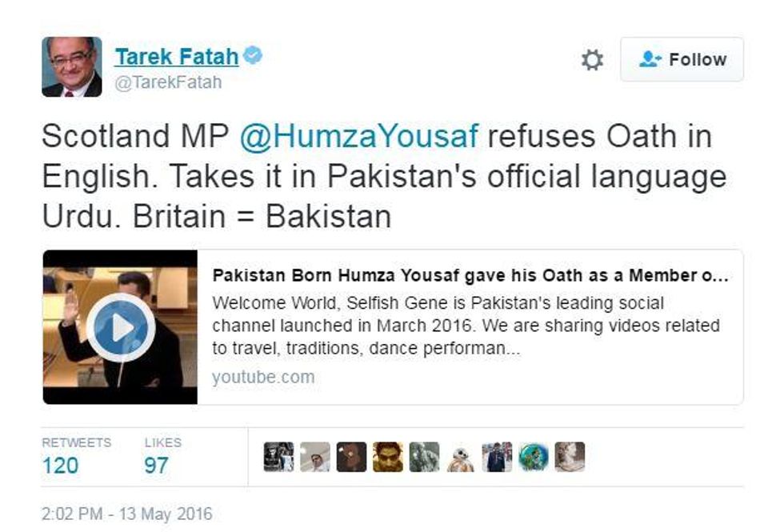Click the Follow button
The image size is (784, 532).
tap(682, 59)
